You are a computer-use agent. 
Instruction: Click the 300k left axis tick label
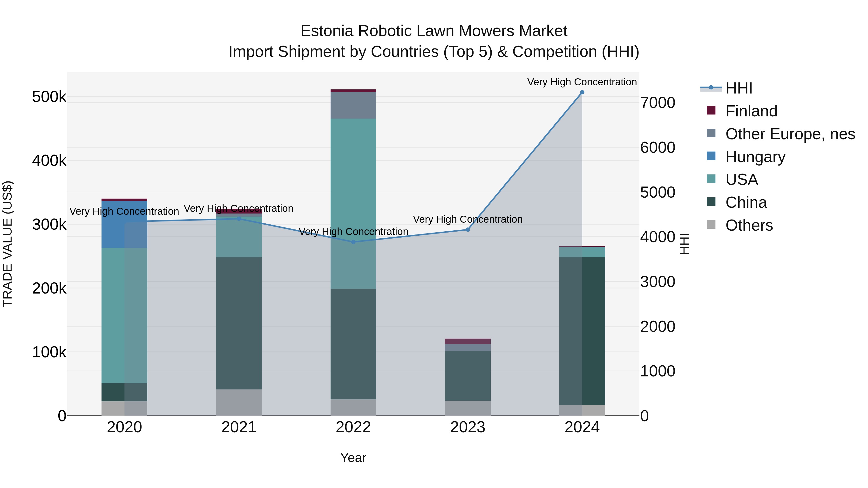point(49,225)
